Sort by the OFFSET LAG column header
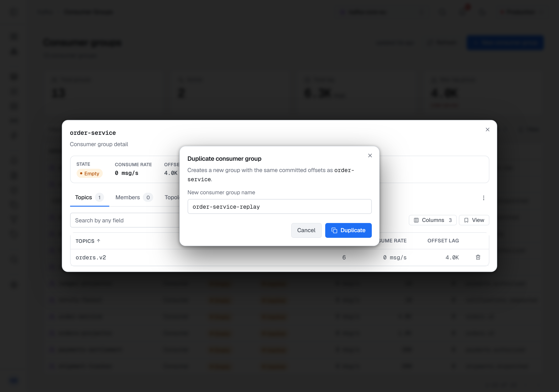559x392 pixels. [x=443, y=241]
